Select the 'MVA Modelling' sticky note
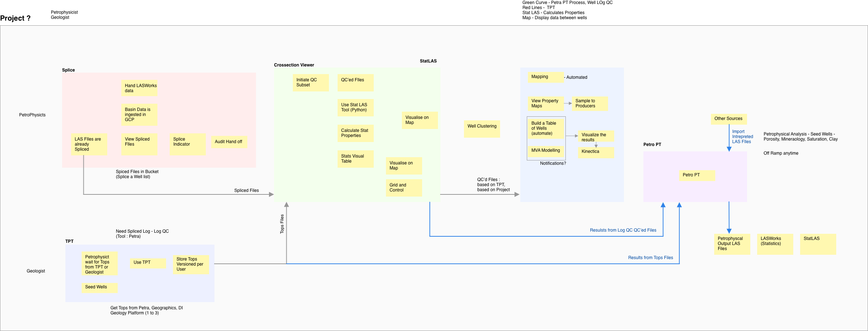This screenshot has width=868, height=331. click(x=545, y=151)
